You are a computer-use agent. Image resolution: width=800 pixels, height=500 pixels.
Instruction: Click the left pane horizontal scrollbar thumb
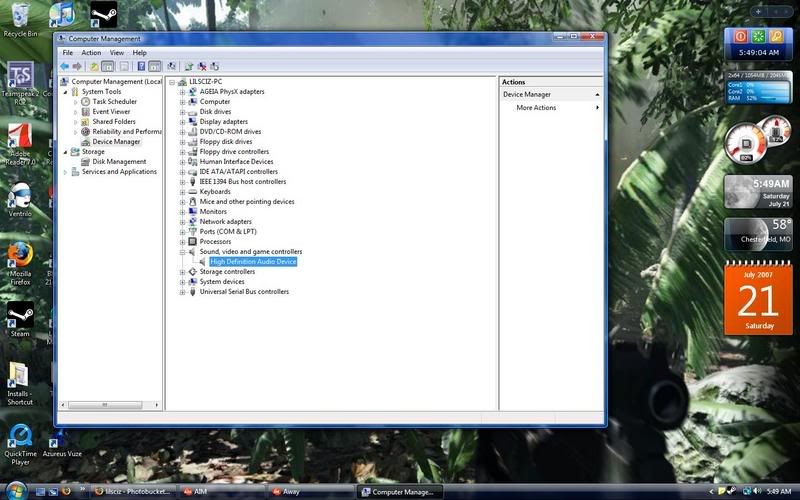coord(105,405)
